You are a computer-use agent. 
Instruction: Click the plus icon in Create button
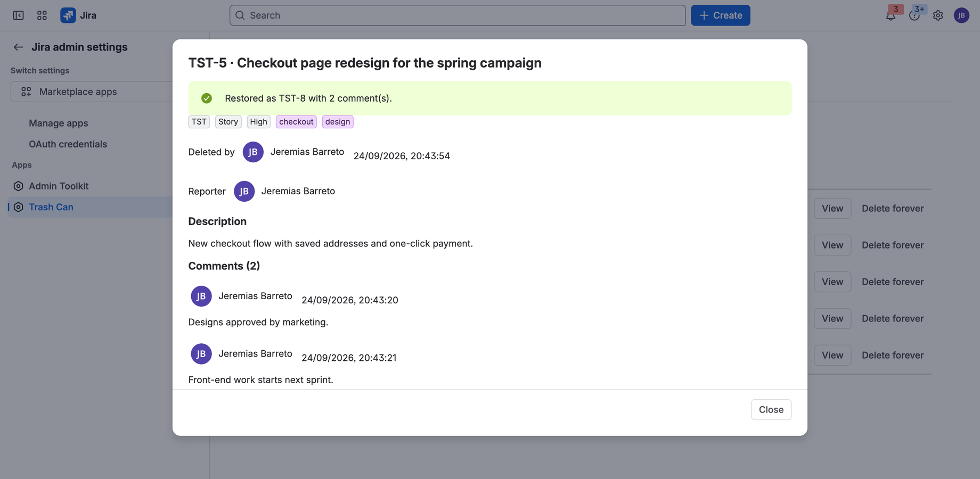click(704, 15)
